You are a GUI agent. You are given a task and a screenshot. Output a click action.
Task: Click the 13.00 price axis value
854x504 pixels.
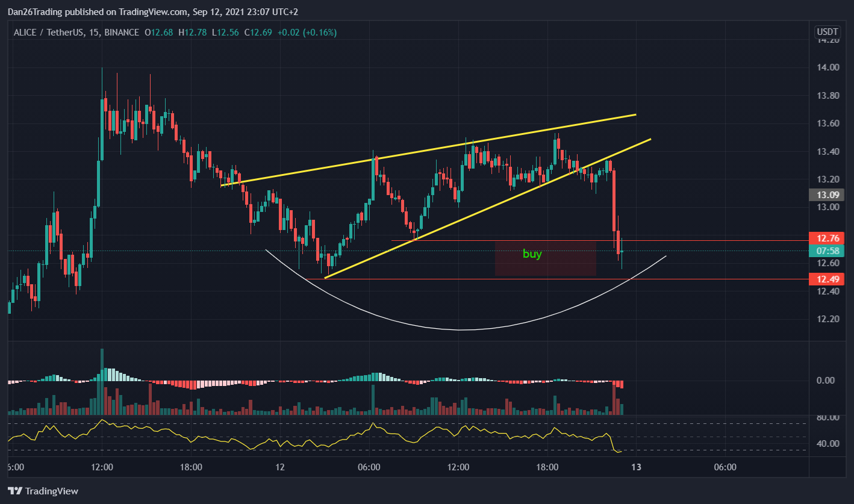[x=828, y=207]
